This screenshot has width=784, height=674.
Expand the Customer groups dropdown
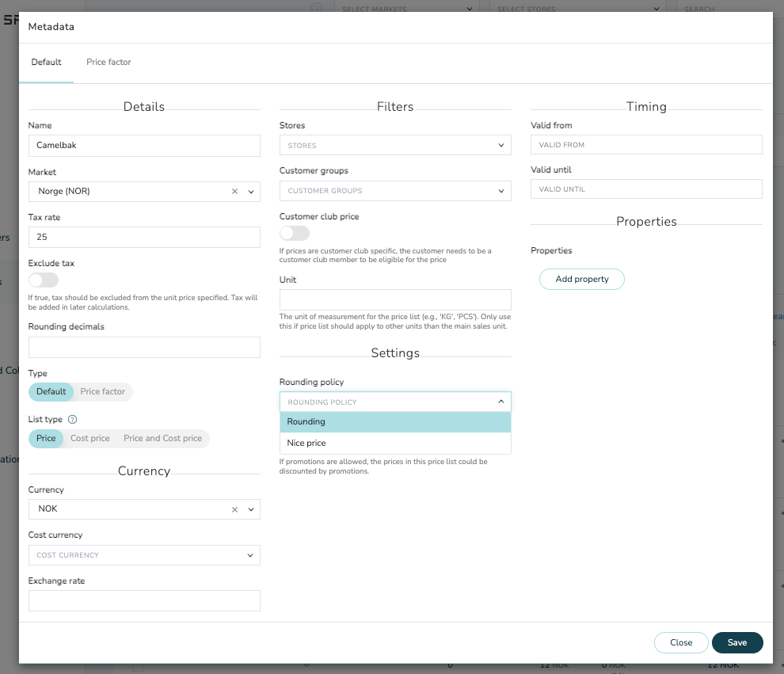tap(394, 191)
